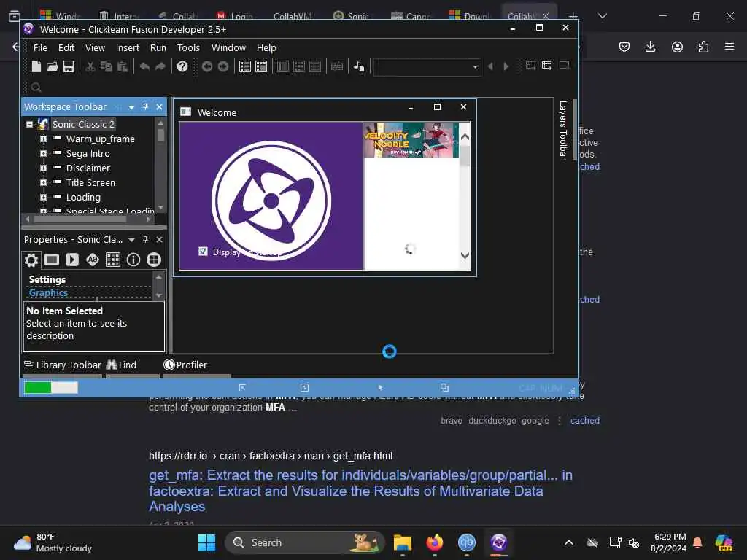The image size is (747, 560).
Task: Open the Properties panel dropdown arrow
Action: point(131,239)
